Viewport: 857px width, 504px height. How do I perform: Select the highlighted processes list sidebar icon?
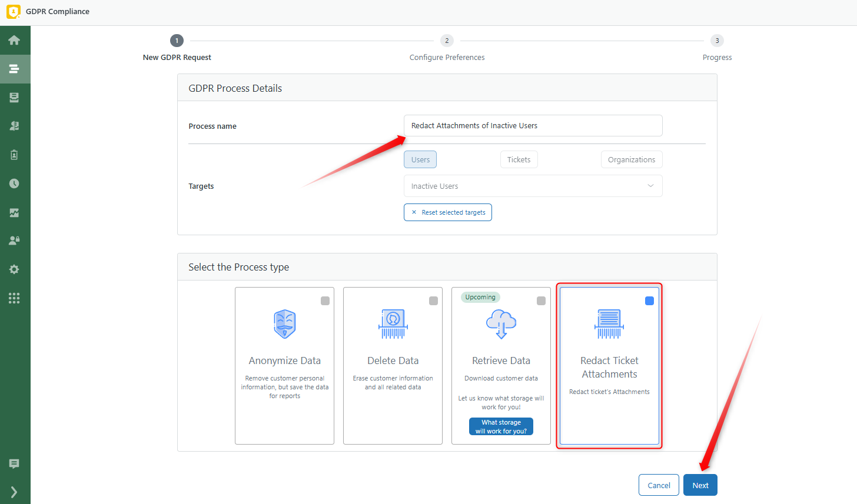point(14,69)
